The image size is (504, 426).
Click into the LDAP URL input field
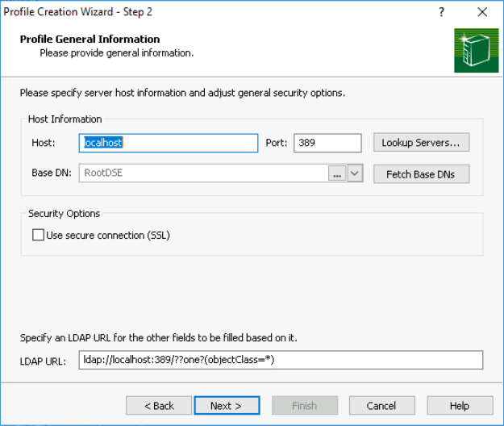(x=281, y=360)
